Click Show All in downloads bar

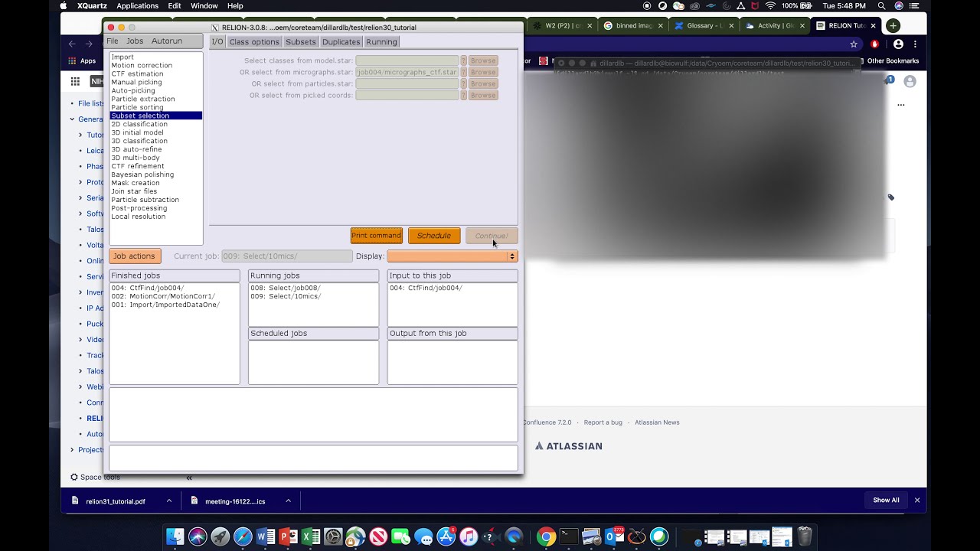pos(886,500)
